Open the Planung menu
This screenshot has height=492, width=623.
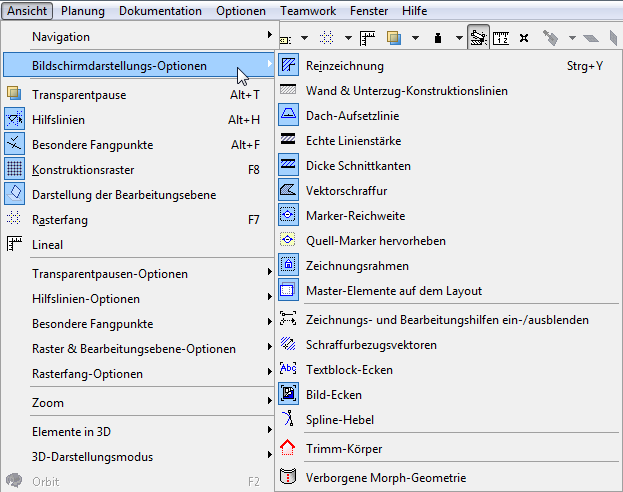click(83, 11)
